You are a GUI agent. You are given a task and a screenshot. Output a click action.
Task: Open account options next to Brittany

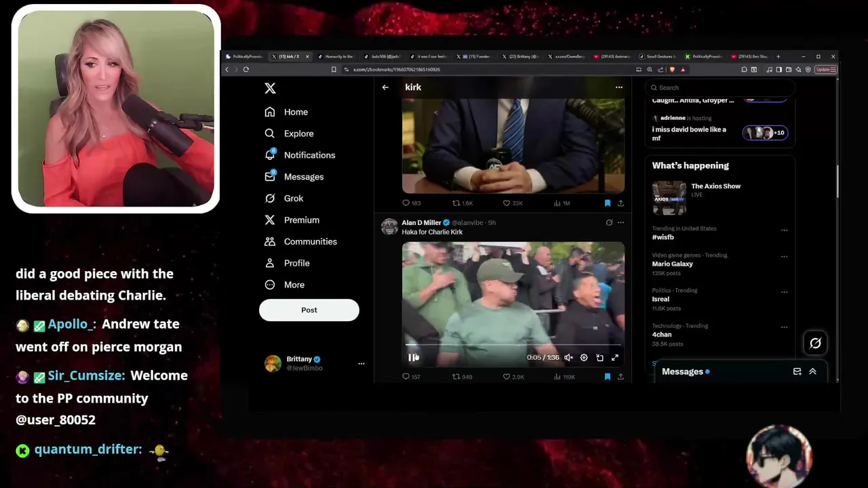(361, 363)
